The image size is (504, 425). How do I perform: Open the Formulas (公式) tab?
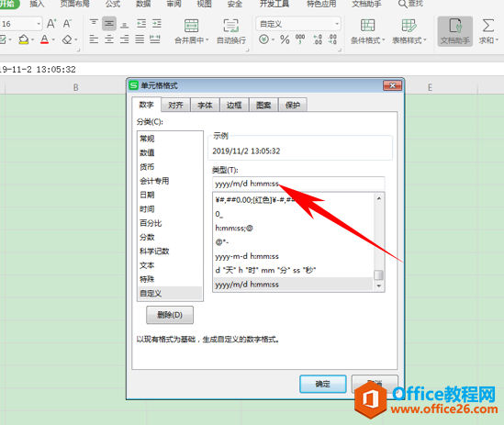pos(113,4)
